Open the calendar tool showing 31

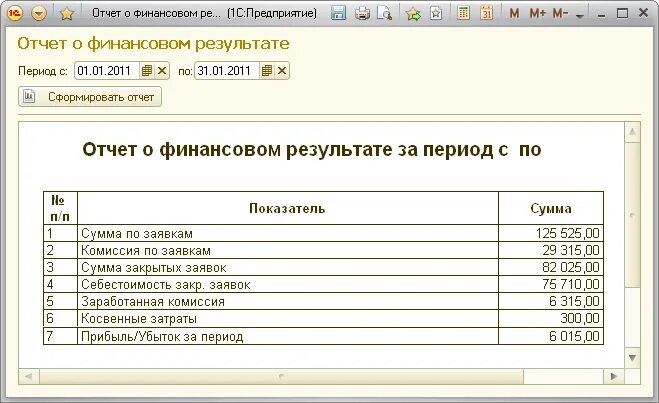click(486, 13)
